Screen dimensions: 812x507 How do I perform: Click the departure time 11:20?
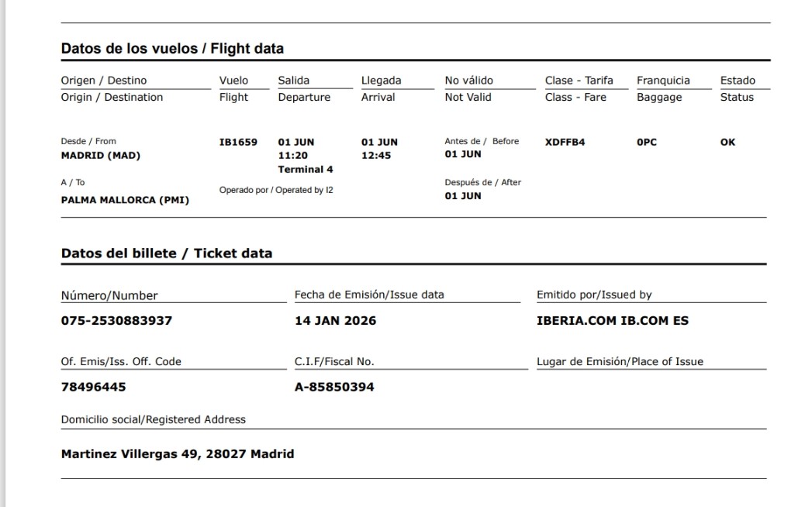tap(292, 156)
